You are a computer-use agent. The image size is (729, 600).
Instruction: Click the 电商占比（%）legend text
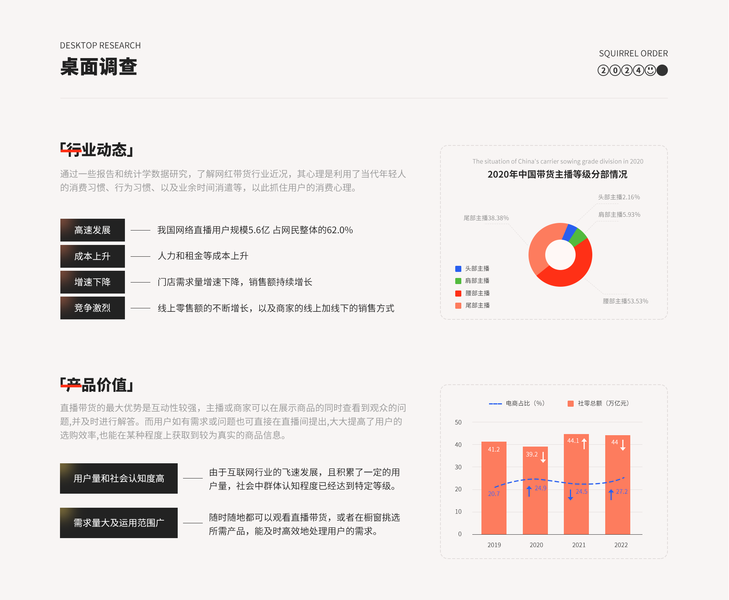pos(525,403)
